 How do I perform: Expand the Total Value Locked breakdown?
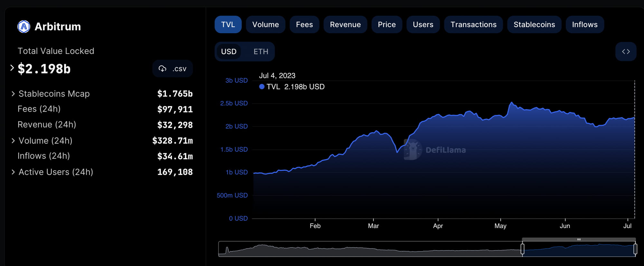coord(12,68)
